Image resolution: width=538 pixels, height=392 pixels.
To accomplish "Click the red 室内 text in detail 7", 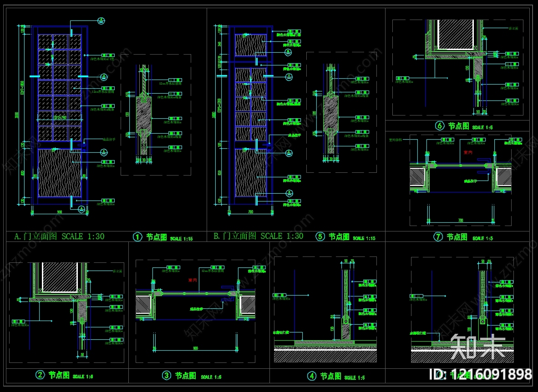I will (467, 152).
